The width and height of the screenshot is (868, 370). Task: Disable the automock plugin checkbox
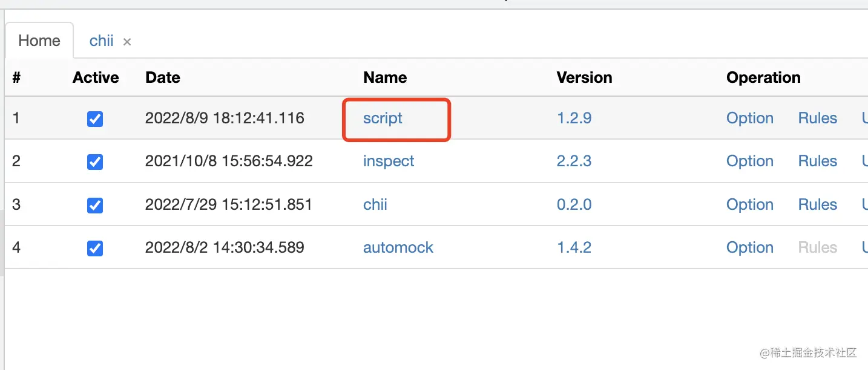(x=95, y=248)
